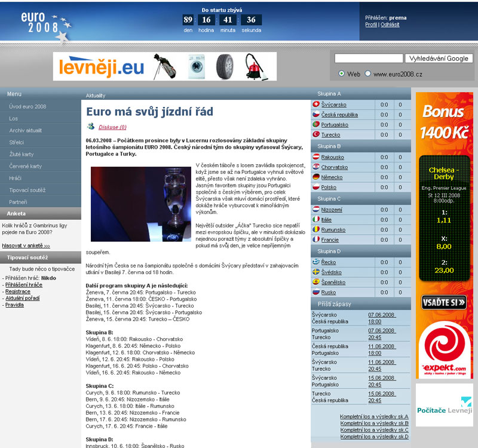Open Úvod euro 2008 menu item

click(x=27, y=106)
